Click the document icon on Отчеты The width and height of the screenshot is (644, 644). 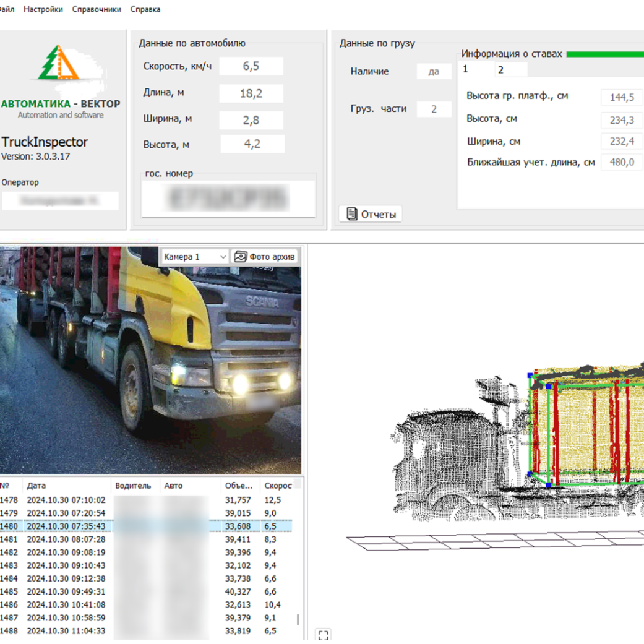[351, 214]
